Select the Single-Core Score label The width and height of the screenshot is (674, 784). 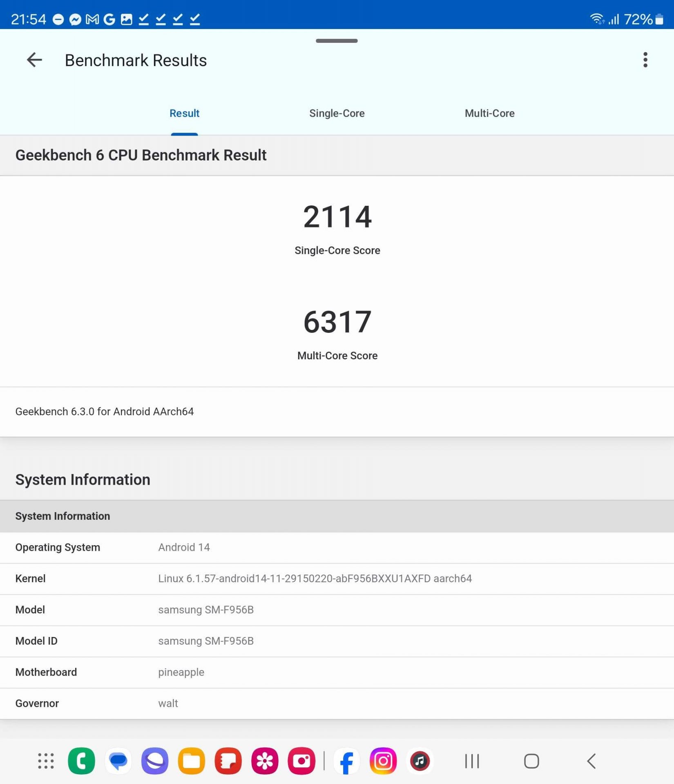337,250
